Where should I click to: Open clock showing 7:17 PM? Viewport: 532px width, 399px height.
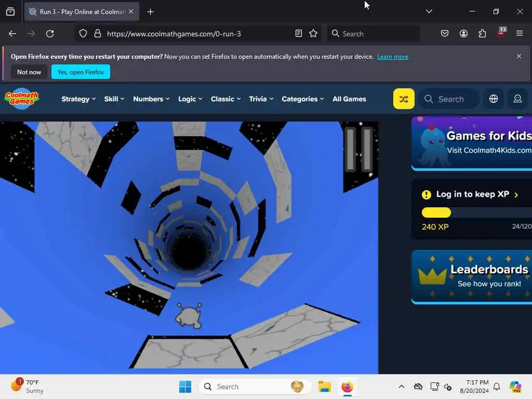474,387
